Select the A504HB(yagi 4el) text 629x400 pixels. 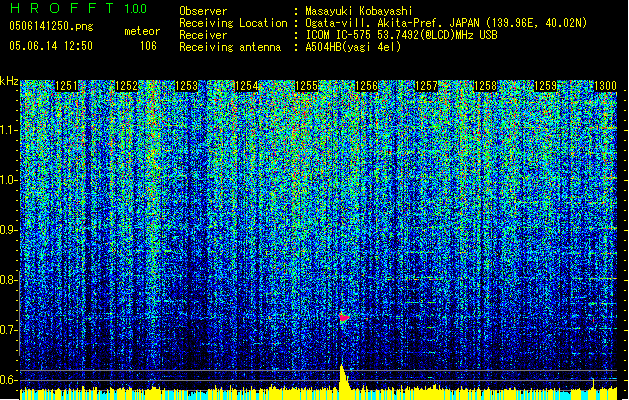pos(353,47)
